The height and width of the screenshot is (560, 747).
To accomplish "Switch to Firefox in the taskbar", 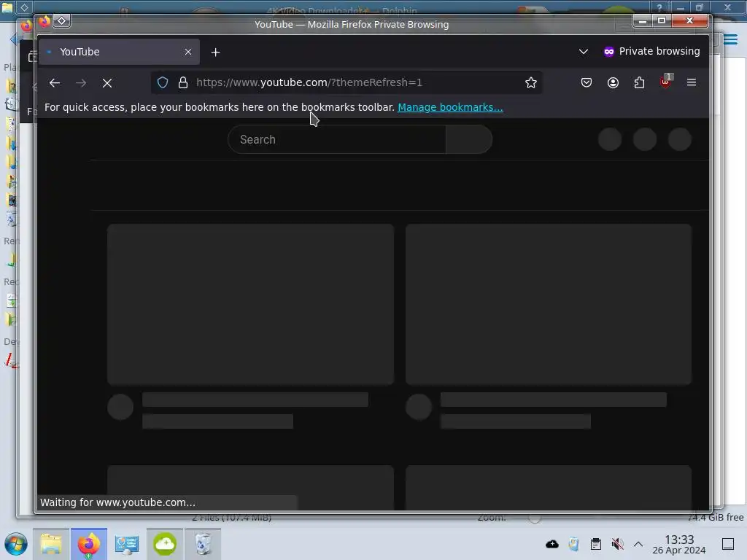I will tap(89, 544).
